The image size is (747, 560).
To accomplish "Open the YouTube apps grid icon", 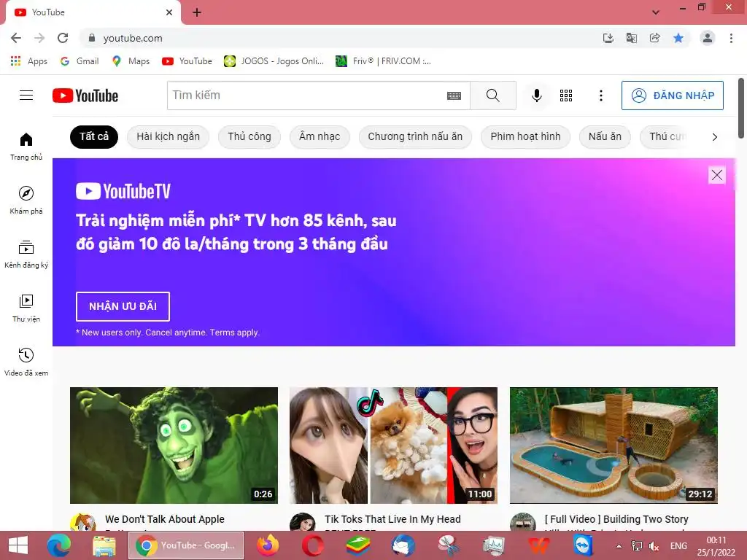I will point(566,96).
